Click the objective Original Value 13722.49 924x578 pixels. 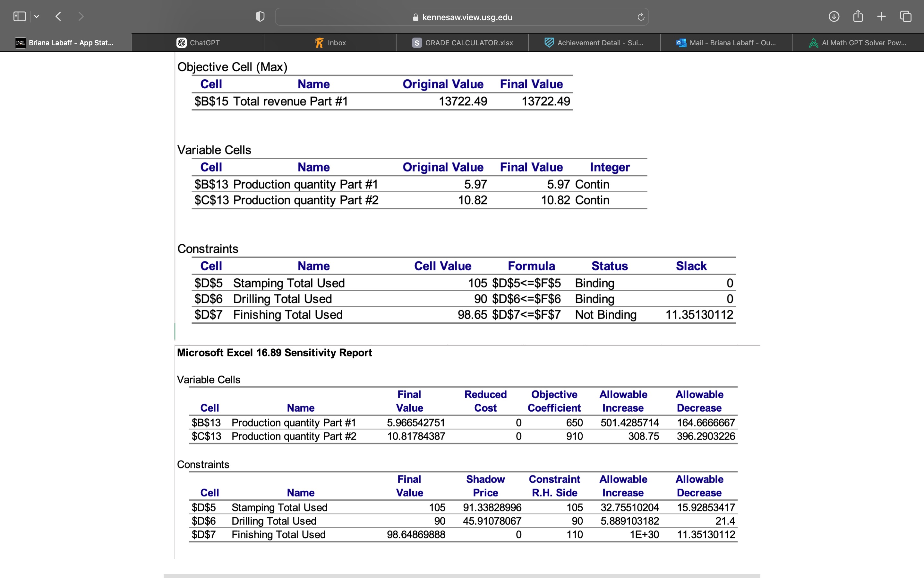pos(463,101)
